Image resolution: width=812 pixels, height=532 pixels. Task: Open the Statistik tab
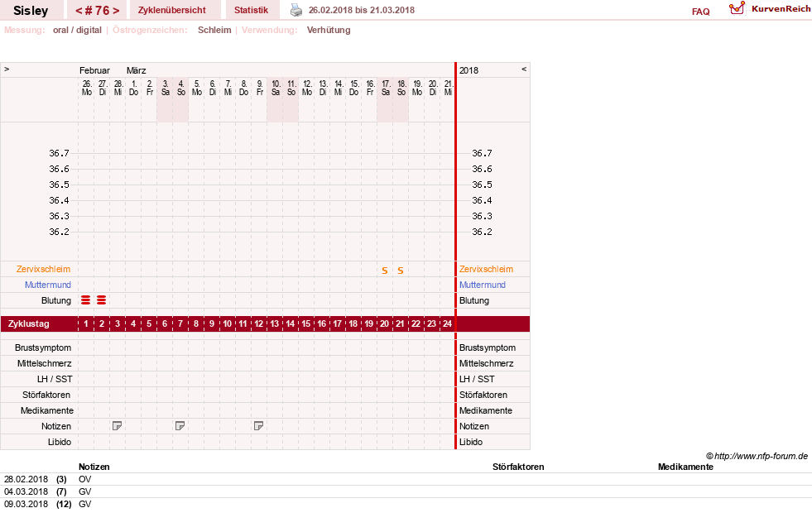(251, 11)
